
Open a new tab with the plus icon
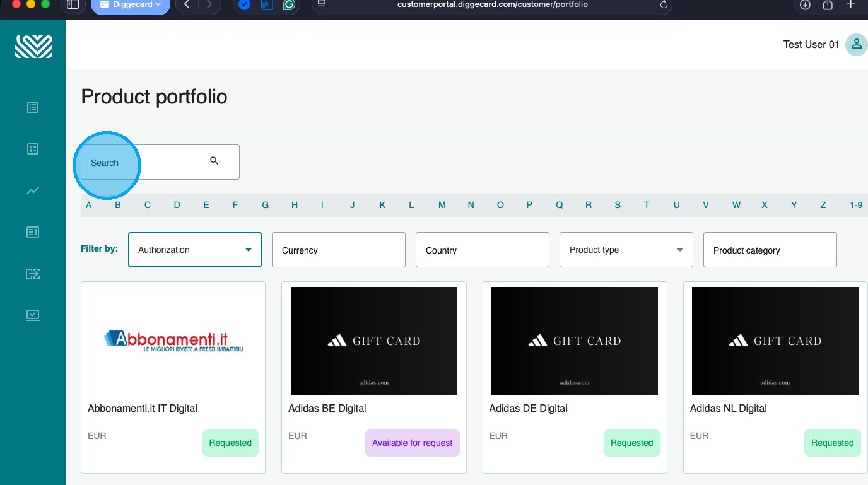pyautogui.click(x=850, y=4)
